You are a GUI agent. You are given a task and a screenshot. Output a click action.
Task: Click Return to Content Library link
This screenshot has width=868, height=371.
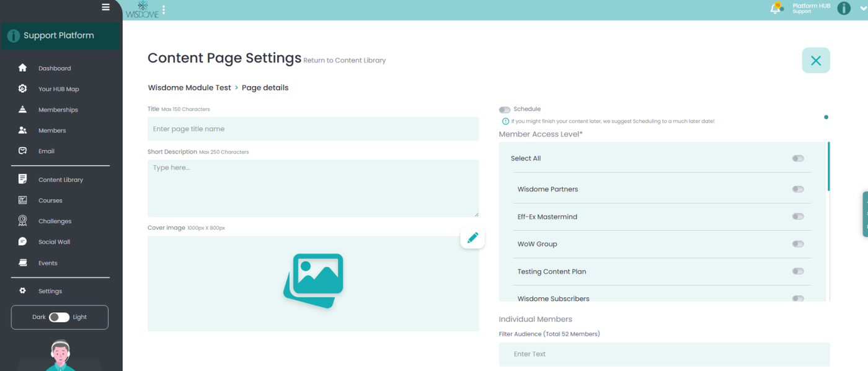click(x=345, y=60)
